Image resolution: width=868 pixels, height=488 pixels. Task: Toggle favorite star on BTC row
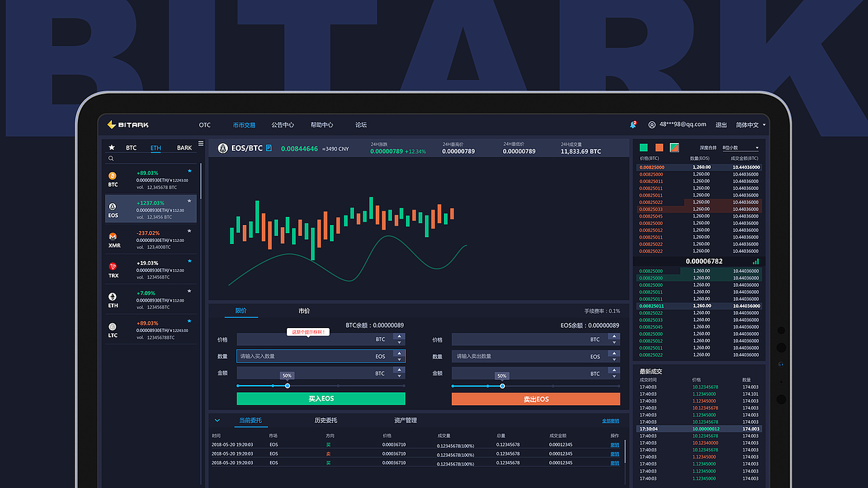coord(190,171)
